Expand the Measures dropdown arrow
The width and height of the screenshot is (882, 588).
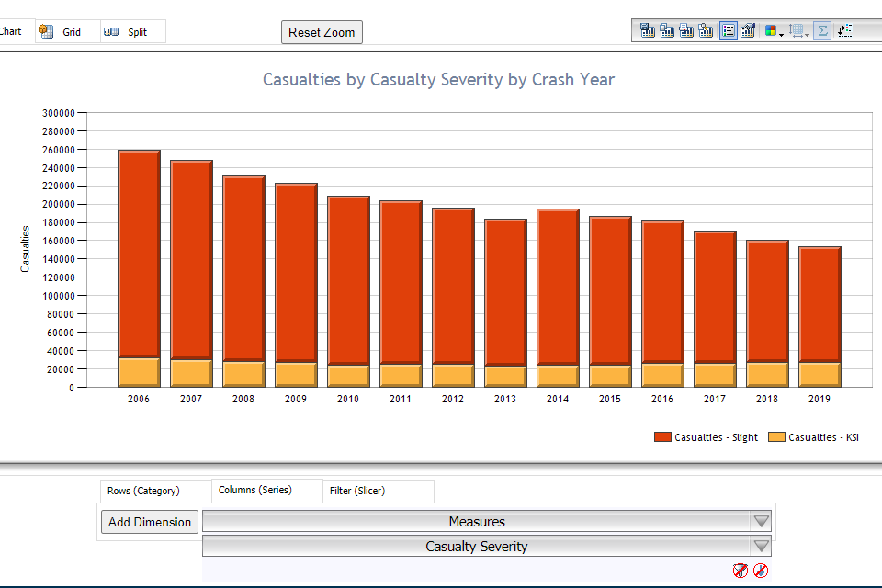[761, 522]
